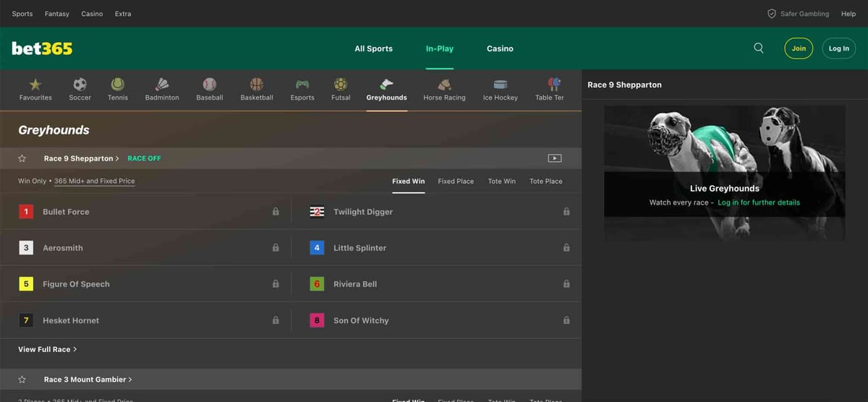The width and height of the screenshot is (868, 402).
Task: Switch to Fixed Place tab
Action: click(x=456, y=181)
